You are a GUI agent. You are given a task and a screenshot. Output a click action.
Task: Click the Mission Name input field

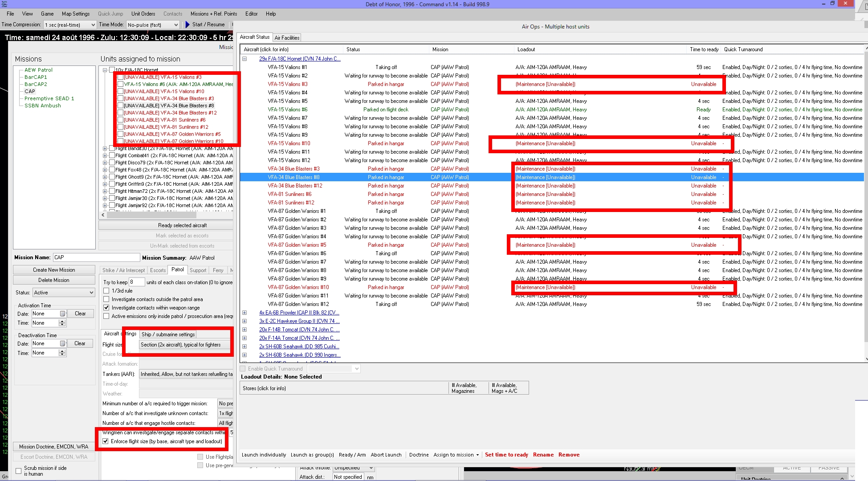pyautogui.click(x=96, y=257)
